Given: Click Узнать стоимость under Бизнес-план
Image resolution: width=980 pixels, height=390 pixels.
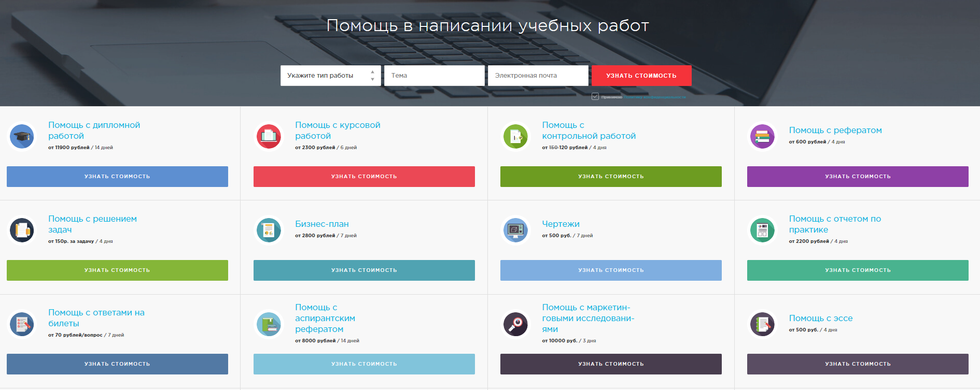Looking at the screenshot, I should (x=364, y=270).
